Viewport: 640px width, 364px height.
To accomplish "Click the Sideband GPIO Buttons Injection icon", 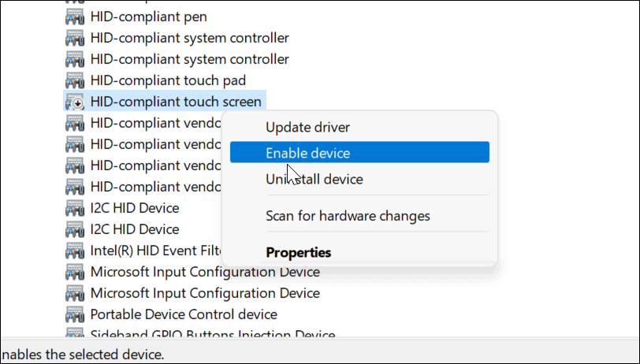I will tap(75, 335).
